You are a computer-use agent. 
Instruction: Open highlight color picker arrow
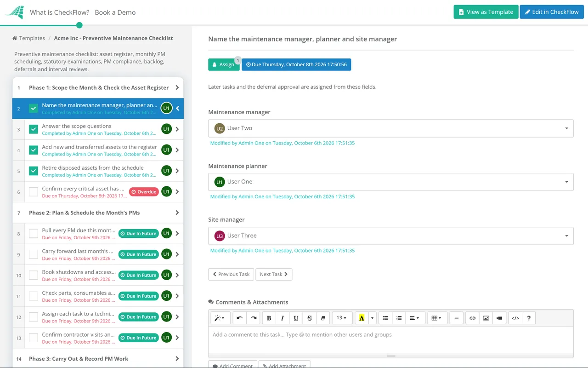click(373, 318)
